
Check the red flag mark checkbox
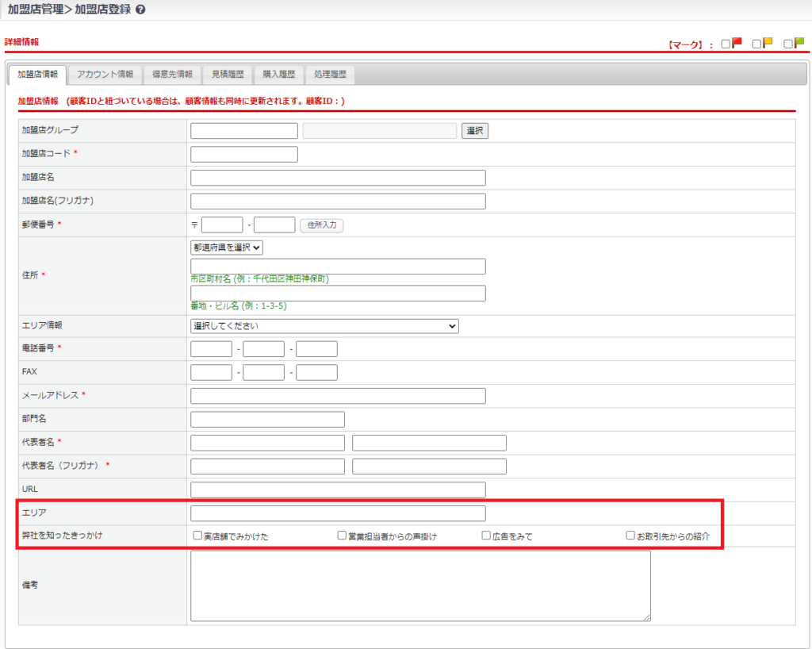click(x=726, y=44)
